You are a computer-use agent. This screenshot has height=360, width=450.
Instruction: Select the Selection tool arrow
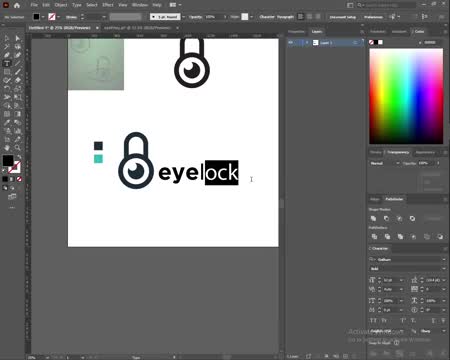[7, 38]
